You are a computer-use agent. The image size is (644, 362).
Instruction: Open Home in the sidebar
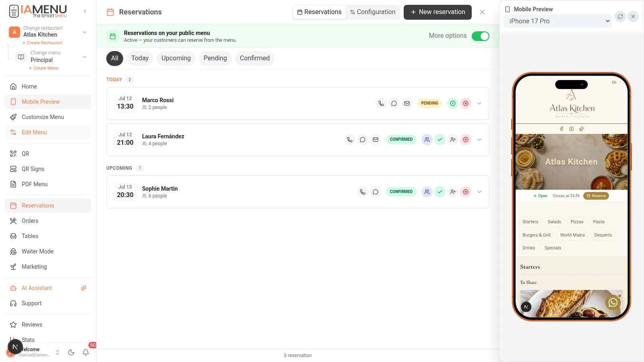pyautogui.click(x=48, y=86)
